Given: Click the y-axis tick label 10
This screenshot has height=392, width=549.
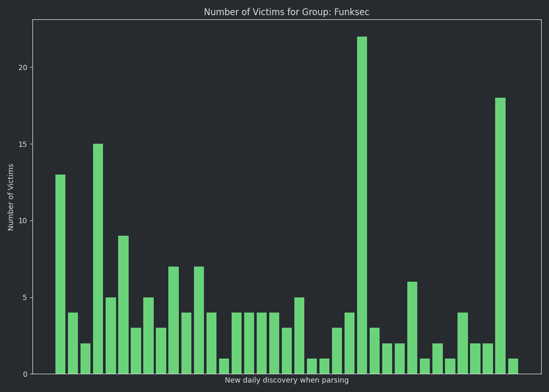Looking at the screenshot, I should pyautogui.click(x=23, y=221).
